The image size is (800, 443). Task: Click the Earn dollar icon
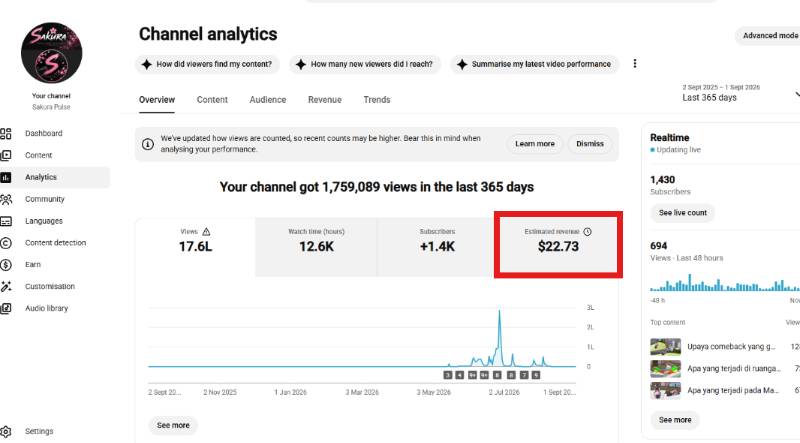tap(6, 265)
